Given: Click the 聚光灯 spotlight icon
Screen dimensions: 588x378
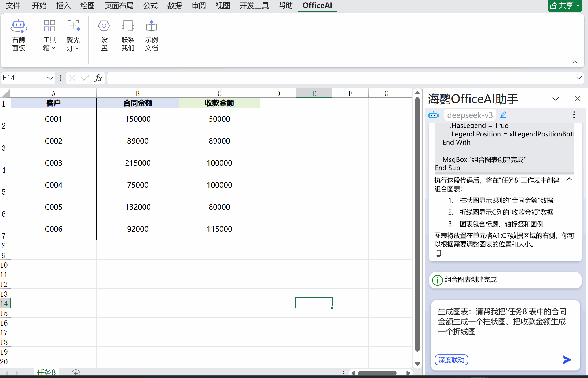Looking at the screenshot, I should (x=73, y=26).
